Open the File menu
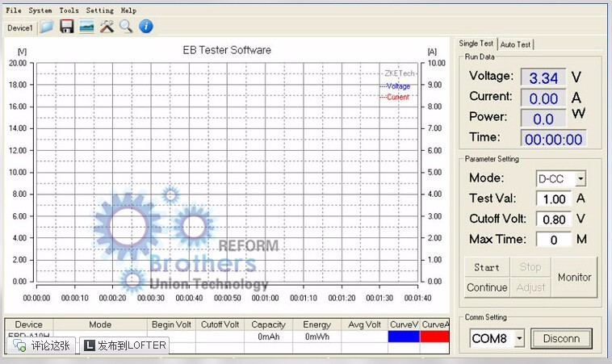The height and width of the screenshot is (364, 612). click(x=13, y=10)
